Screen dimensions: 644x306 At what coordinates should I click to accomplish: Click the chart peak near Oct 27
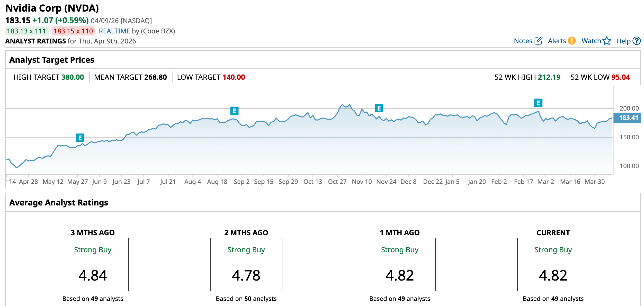point(342,105)
